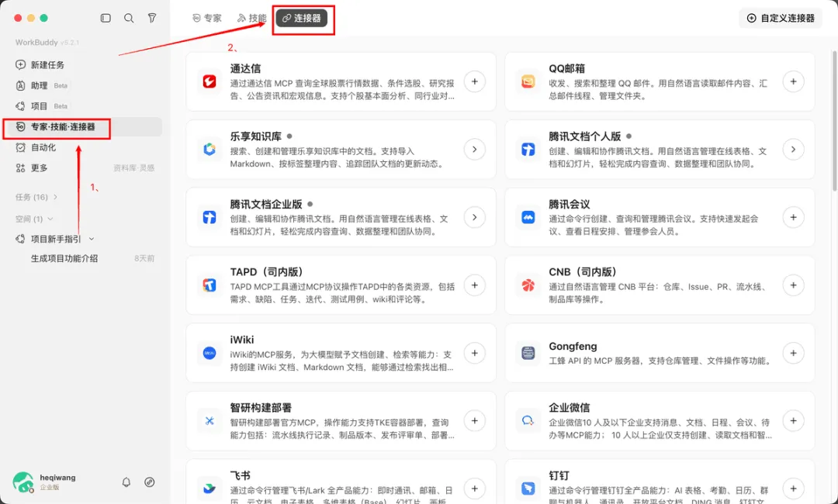Click the 钉钉 connector logo
This screenshot has height=504, width=838.
(528, 488)
